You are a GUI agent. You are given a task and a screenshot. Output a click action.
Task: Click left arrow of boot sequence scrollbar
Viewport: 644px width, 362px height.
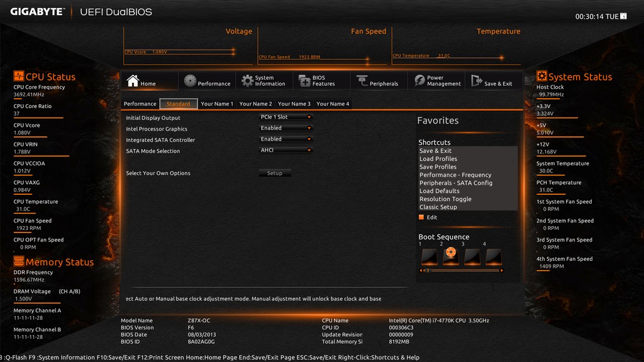click(421, 270)
